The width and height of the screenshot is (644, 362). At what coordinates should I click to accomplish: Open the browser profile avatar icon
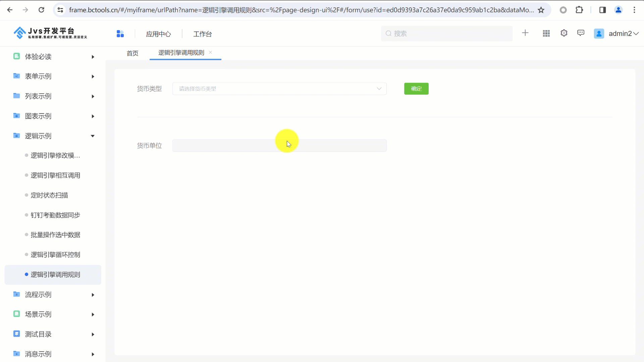pos(619,10)
